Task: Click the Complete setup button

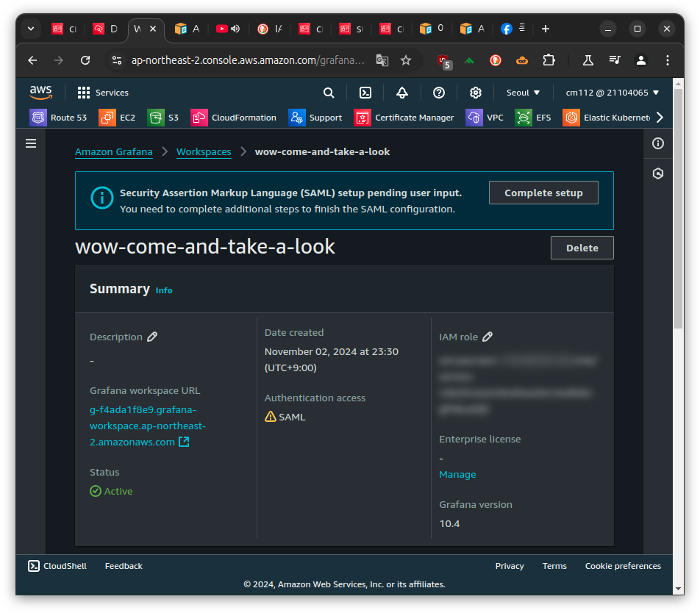Action: tap(543, 193)
